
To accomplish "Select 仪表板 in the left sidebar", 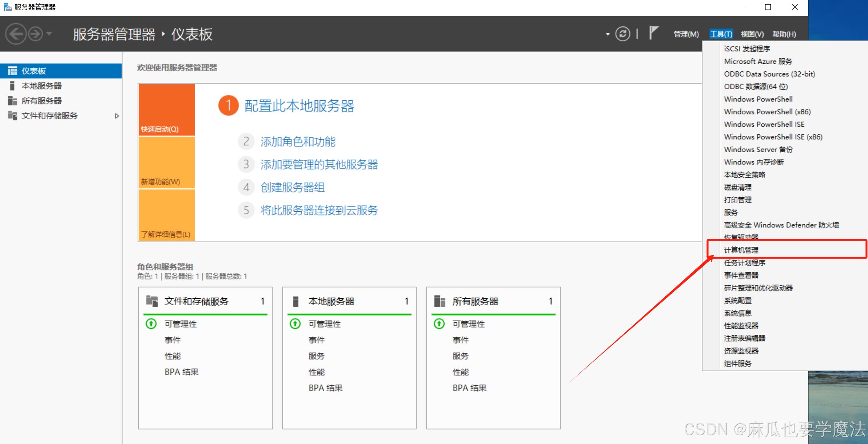I will point(34,71).
